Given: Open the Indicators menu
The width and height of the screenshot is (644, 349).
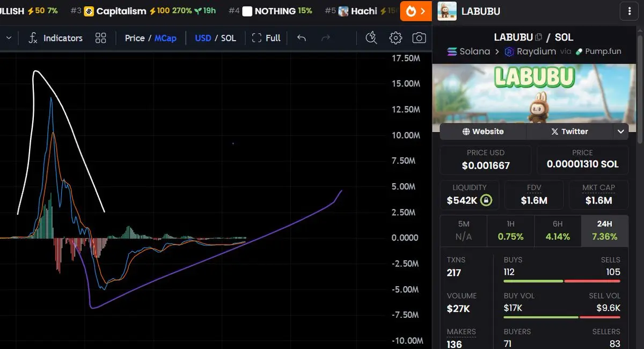Looking at the screenshot, I should click(x=55, y=38).
